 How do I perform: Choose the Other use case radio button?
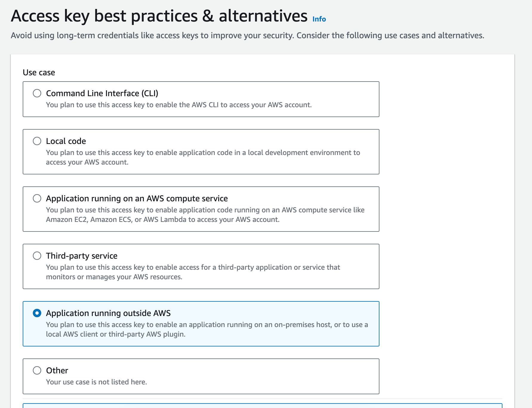click(x=37, y=370)
